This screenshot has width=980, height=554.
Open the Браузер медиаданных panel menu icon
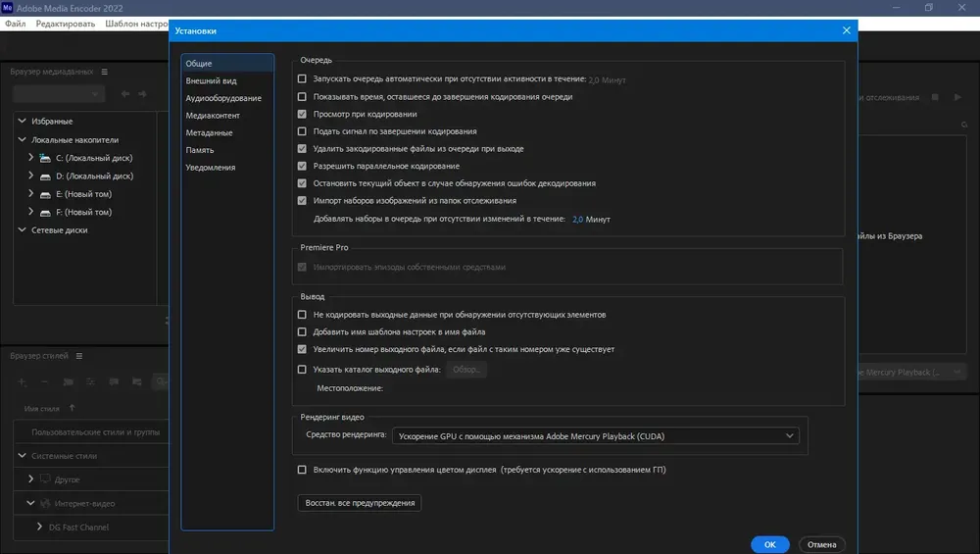click(x=105, y=72)
